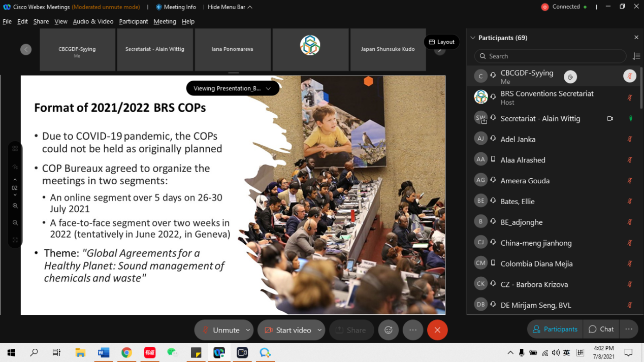Start video from the control bar
The image size is (644, 362).
pyautogui.click(x=287, y=330)
